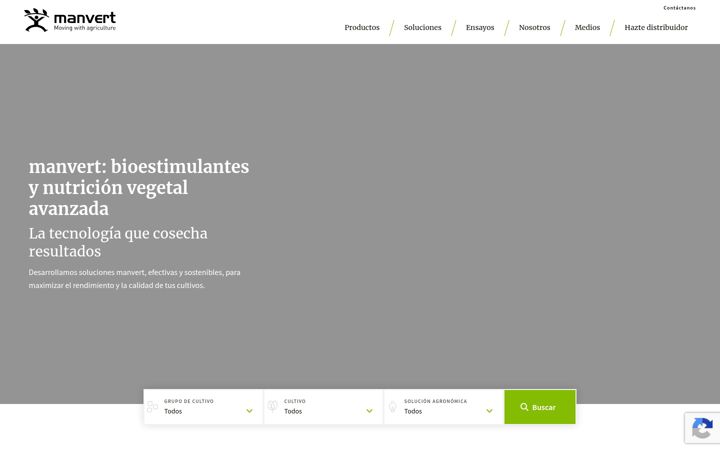
Task: Click the reCAPTCHA badge icon
Action: 702,428
